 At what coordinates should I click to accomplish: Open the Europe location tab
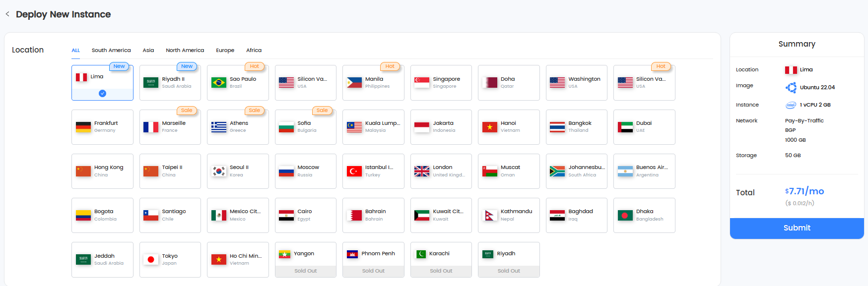[225, 50]
